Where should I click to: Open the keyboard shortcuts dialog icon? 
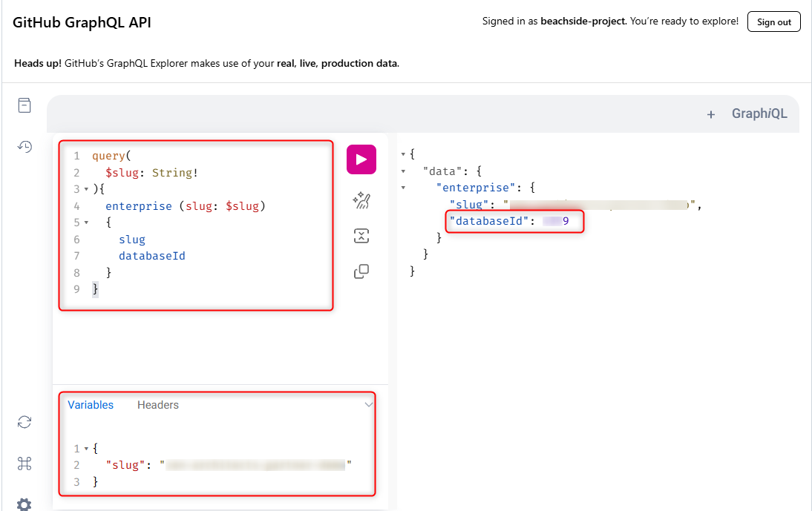tap(24, 464)
